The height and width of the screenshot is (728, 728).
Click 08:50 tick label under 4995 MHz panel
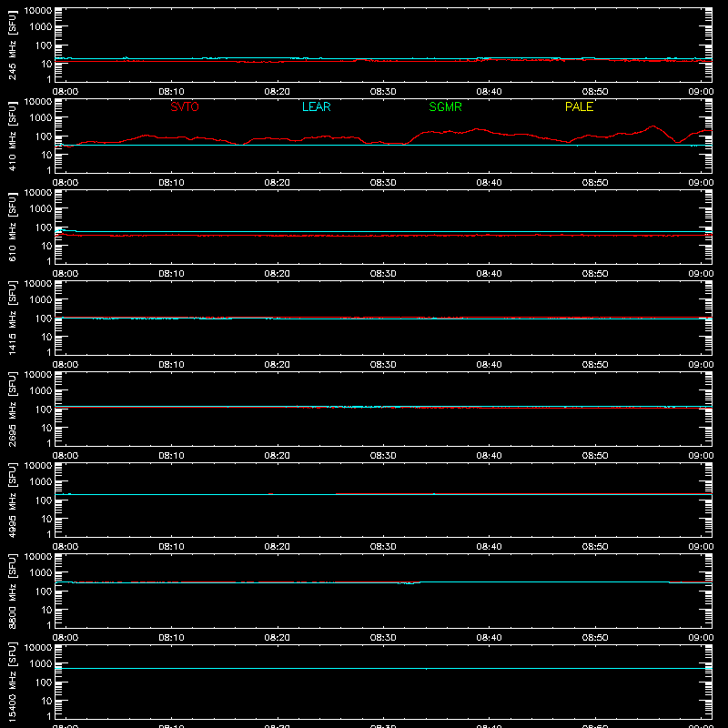595,547
